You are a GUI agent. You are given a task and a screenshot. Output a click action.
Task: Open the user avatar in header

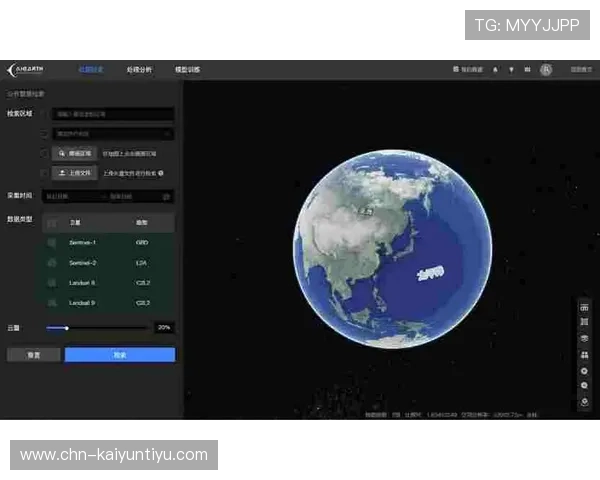pyautogui.click(x=546, y=70)
